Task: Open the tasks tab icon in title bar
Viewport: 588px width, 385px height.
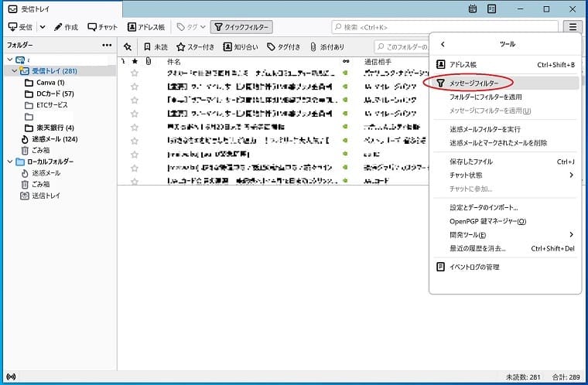Action: [491, 9]
